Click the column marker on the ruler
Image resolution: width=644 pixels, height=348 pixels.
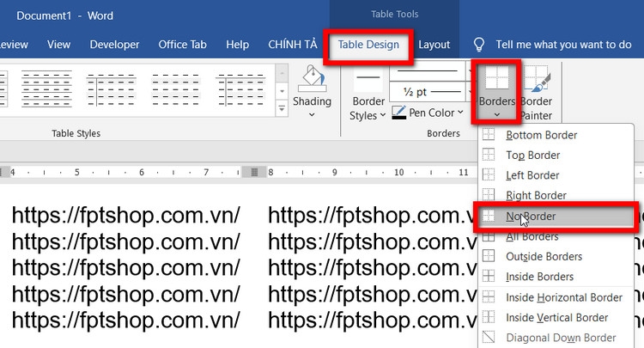point(254,172)
